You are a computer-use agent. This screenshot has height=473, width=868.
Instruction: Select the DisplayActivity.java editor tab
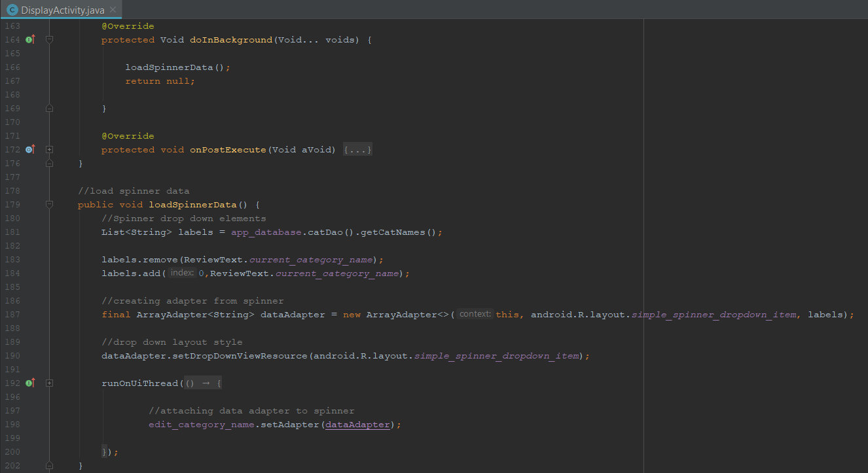click(61, 9)
